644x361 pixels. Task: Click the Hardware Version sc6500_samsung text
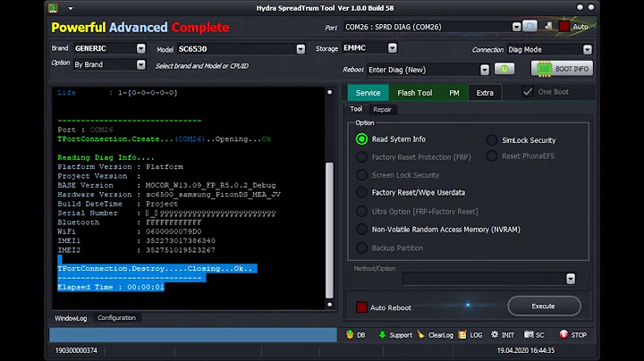click(x=213, y=195)
